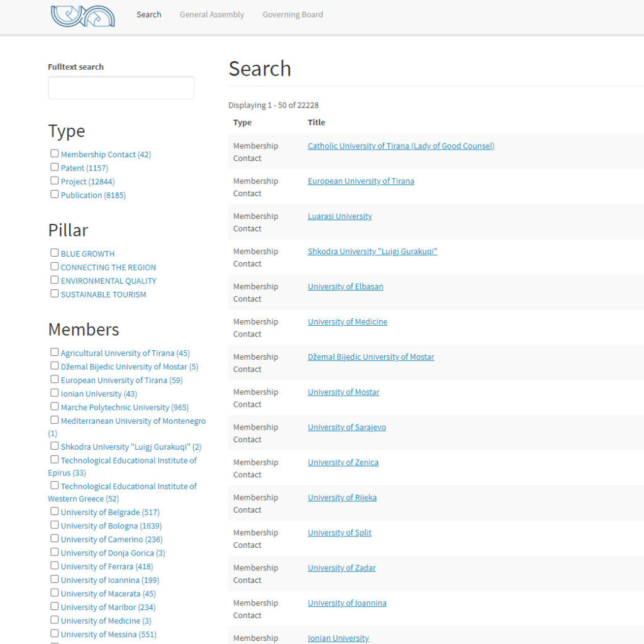This screenshot has height=644, width=644.
Task: Open the Governing Board nav item
Action: click(292, 14)
